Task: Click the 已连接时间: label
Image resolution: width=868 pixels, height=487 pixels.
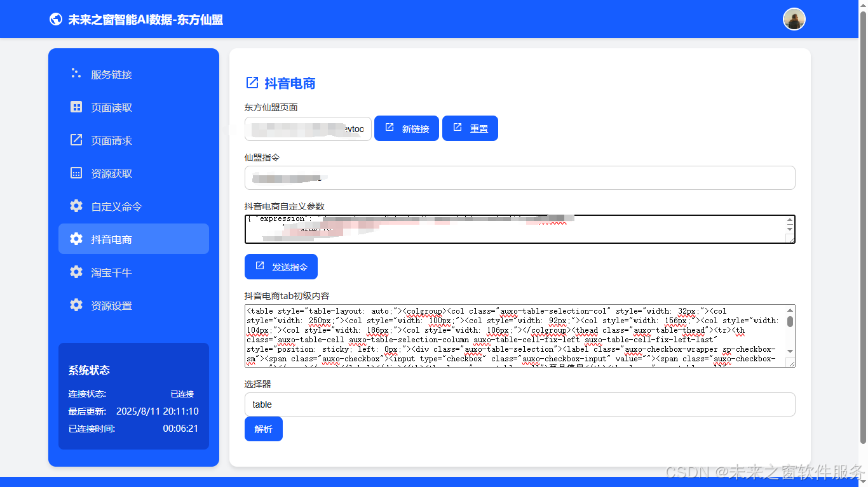Action: tap(92, 429)
